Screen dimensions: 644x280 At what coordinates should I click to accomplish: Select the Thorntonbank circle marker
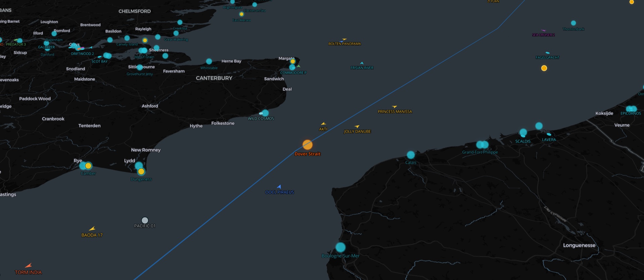click(x=573, y=23)
